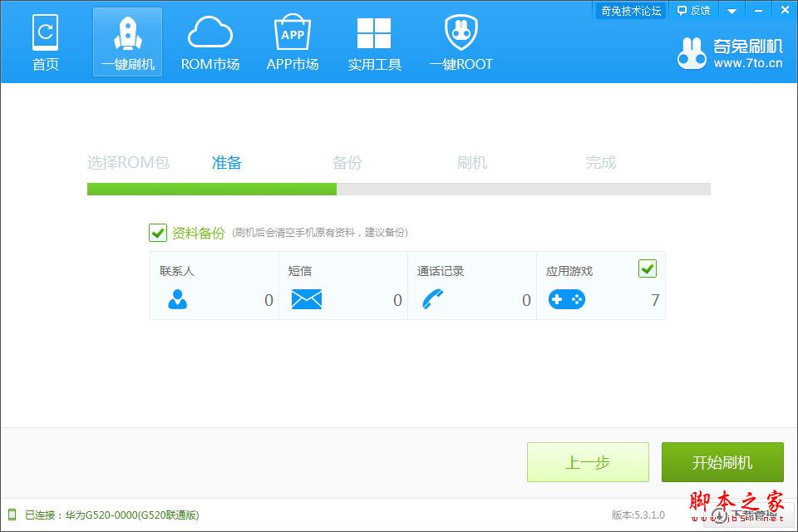Select the 选择ROM包 step label
The height and width of the screenshot is (532, 798).
[128, 162]
